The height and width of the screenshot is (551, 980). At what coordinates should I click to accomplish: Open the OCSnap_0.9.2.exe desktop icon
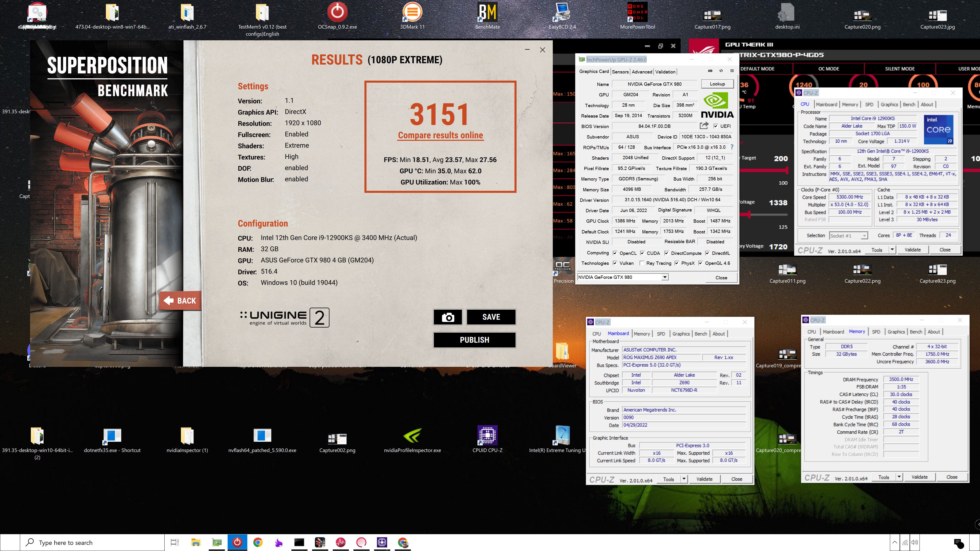click(x=337, y=16)
